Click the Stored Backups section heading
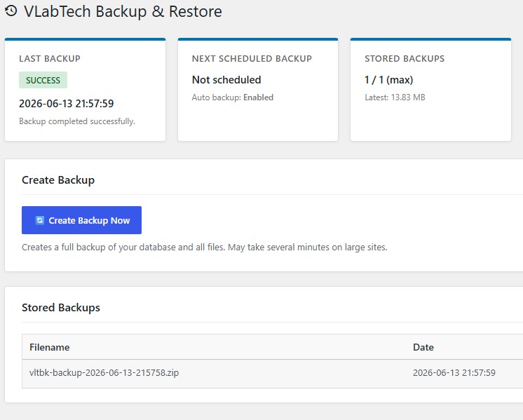Screen dimensions: 523x420 coord(61,307)
